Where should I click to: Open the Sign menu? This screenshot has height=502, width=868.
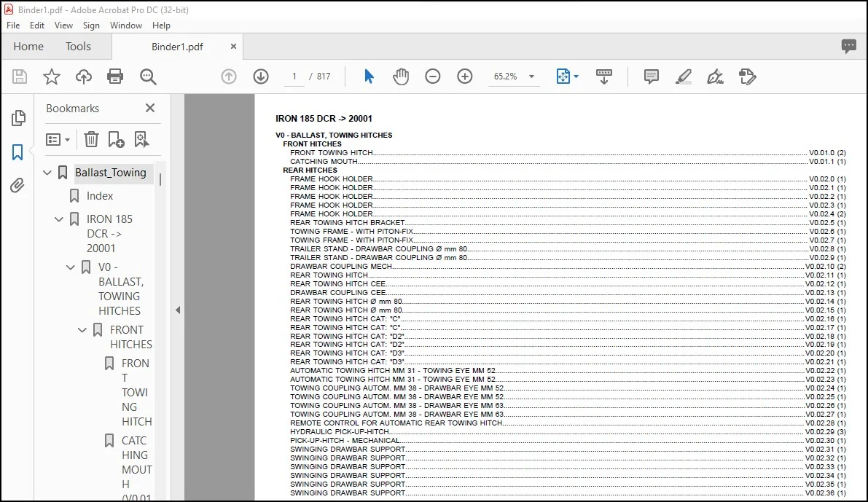(91, 26)
